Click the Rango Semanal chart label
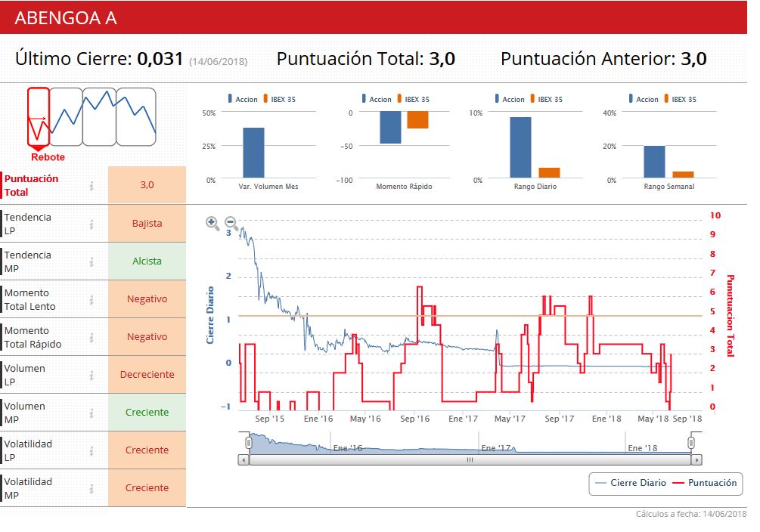The height and width of the screenshot is (532, 760). (669, 187)
